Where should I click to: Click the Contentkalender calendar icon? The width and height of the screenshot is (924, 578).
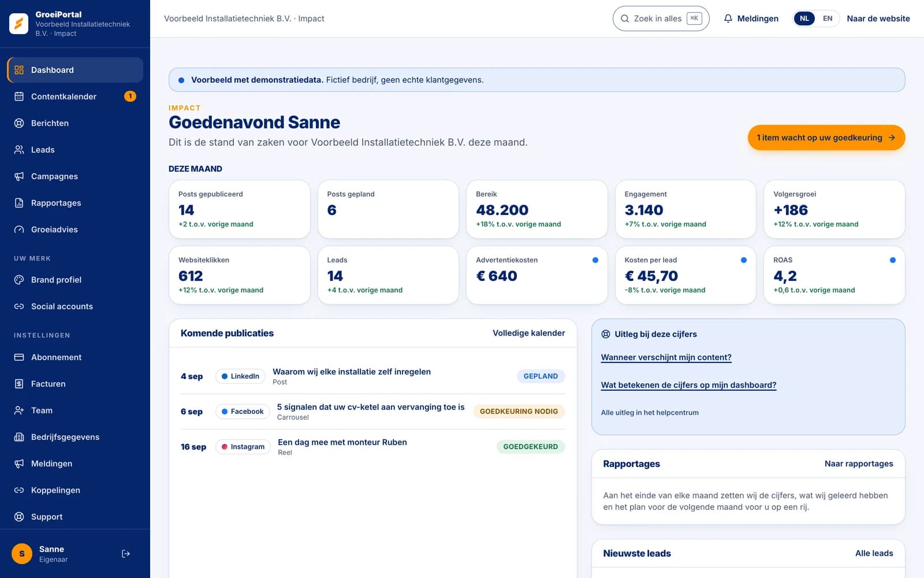pyautogui.click(x=19, y=97)
